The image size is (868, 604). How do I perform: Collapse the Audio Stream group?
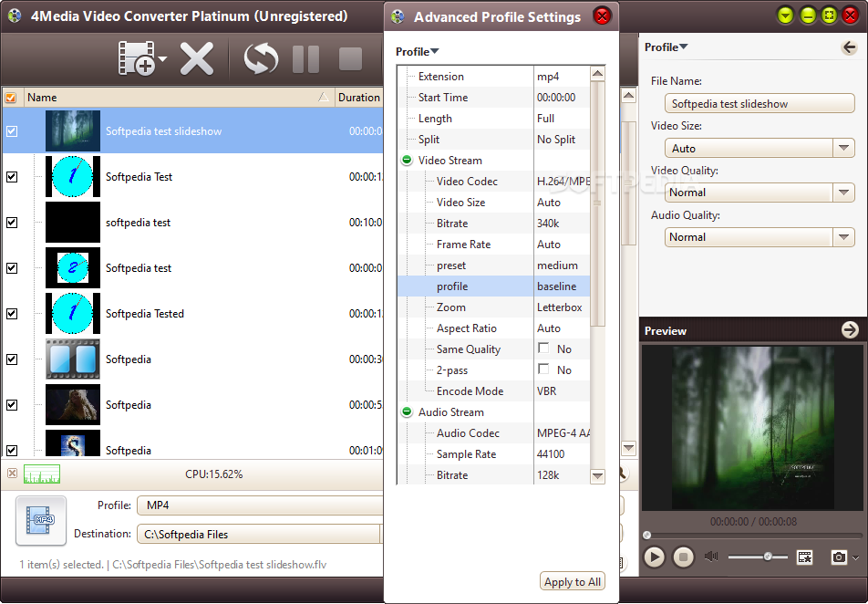pyautogui.click(x=407, y=411)
